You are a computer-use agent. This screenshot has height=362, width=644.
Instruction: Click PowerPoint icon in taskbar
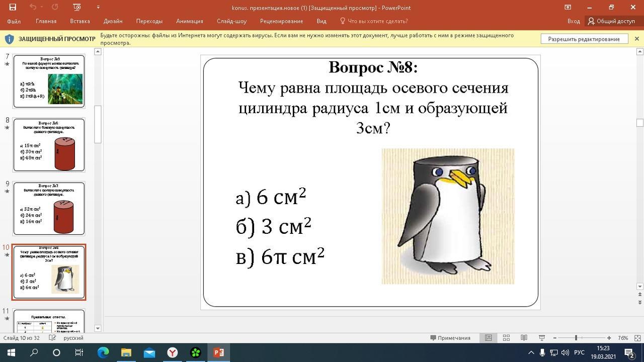coord(218,352)
